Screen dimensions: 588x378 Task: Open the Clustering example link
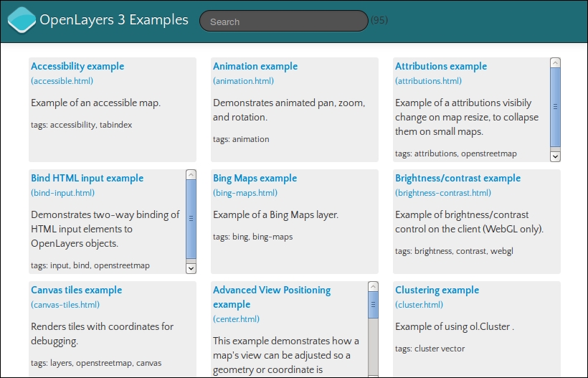point(437,290)
